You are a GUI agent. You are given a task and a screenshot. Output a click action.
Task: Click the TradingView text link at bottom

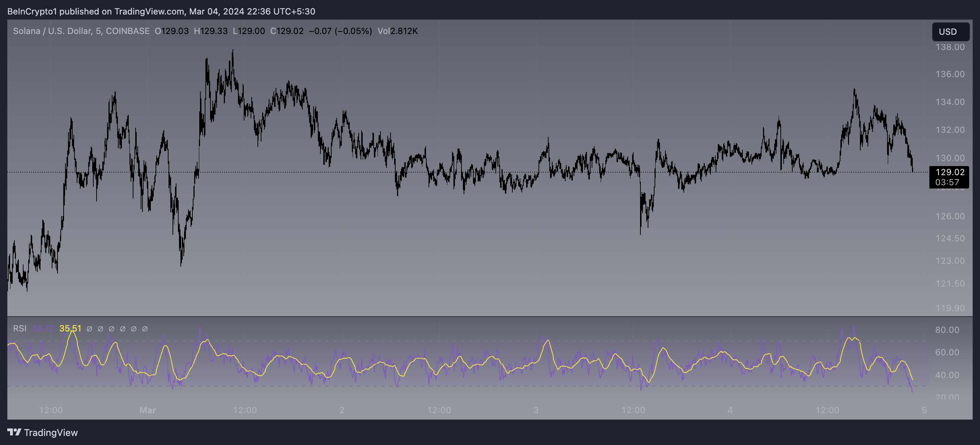(x=51, y=432)
